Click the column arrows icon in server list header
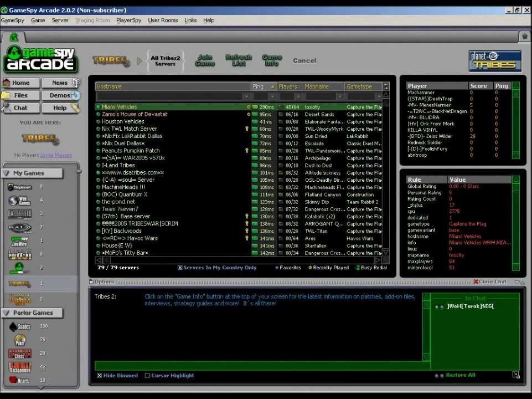This screenshot has width=532, height=399. [x=386, y=86]
